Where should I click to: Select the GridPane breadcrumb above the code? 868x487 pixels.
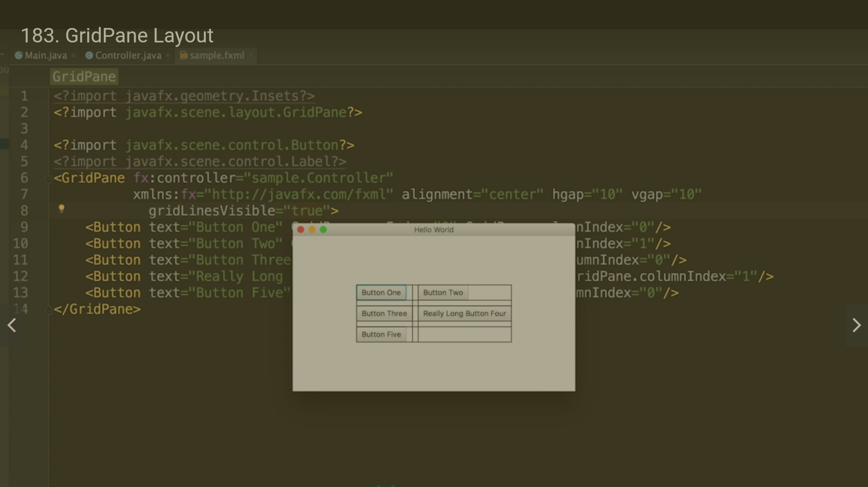point(84,77)
